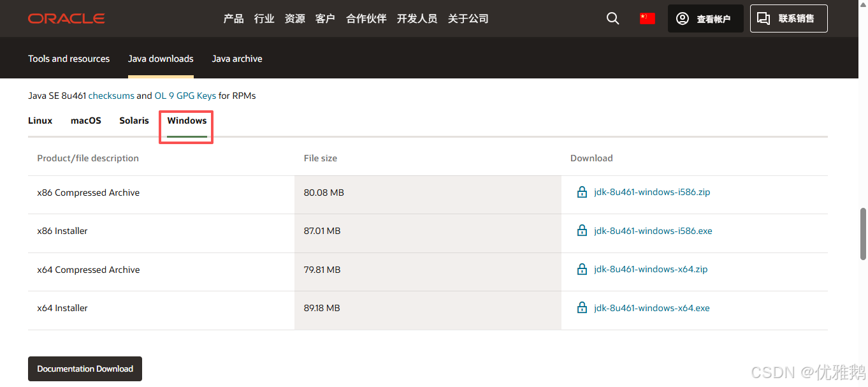Click lock icon beside jdk-8u461-windows-i586.exe
This screenshot has height=387, width=868.
click(x=582, y=231)
